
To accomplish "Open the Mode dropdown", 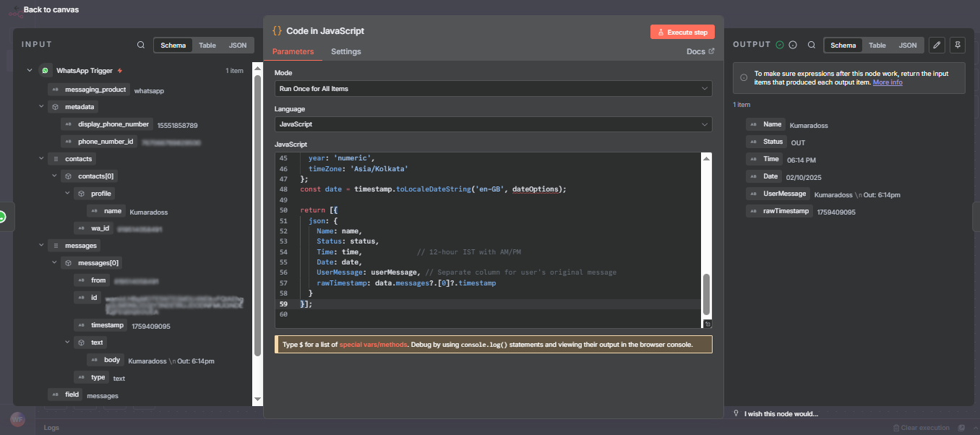I will click(x=492, y=88).
